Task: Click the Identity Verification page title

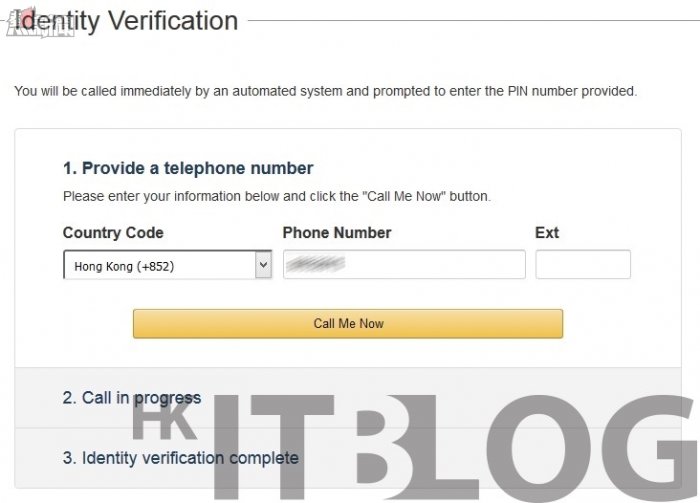Action: [x=126, y=21]
